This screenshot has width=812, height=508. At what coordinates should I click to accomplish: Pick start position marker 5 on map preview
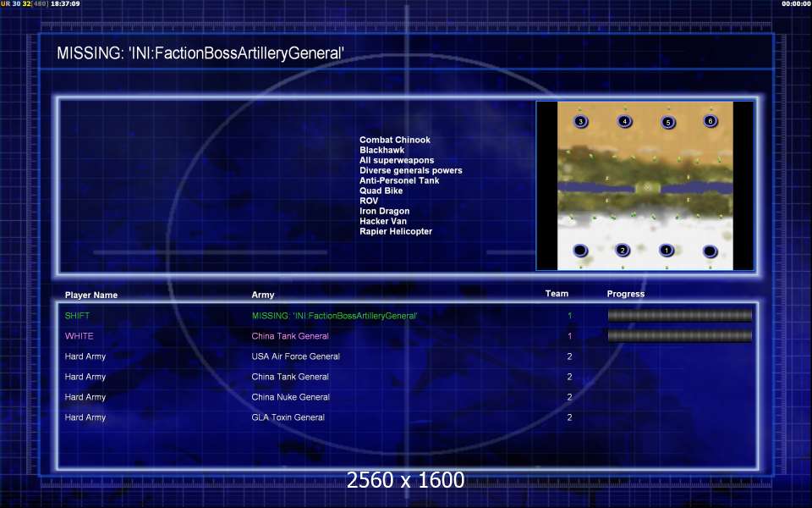pyautogui.click(x=668, y=122)
